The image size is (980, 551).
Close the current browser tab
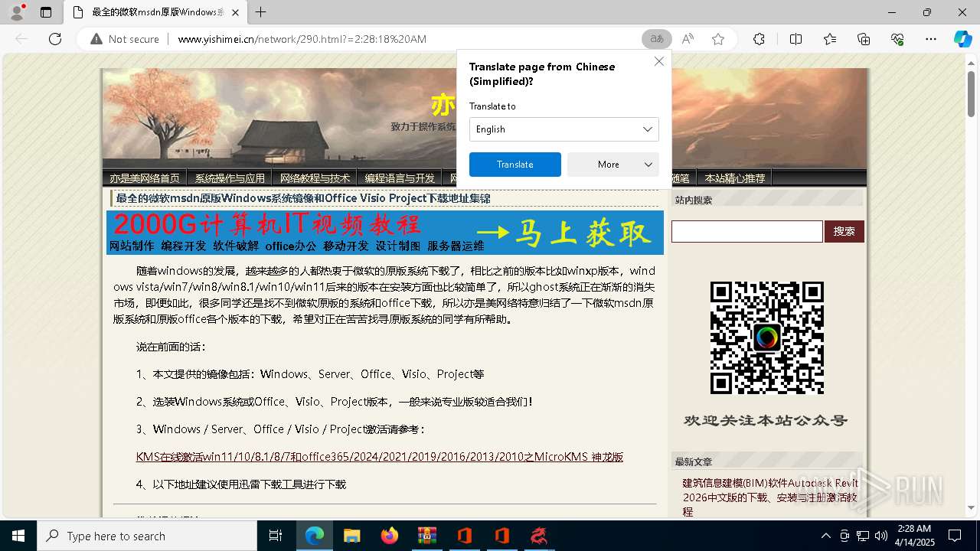pos(234,12)
